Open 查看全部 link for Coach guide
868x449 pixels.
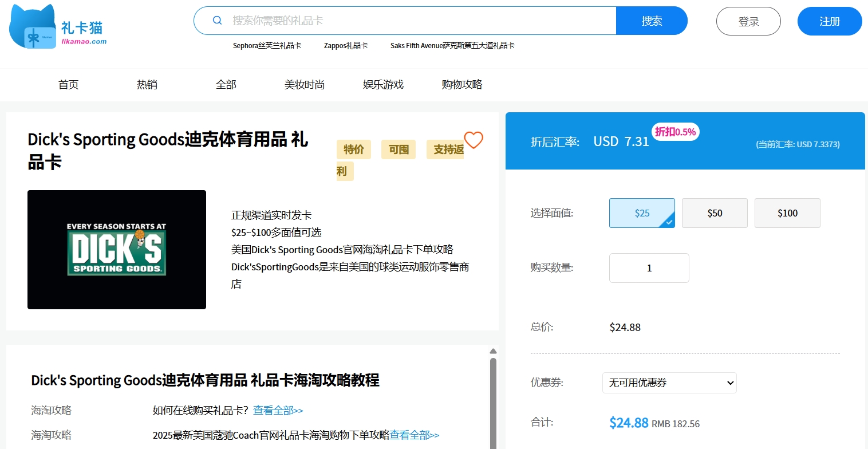coord(415,435)
